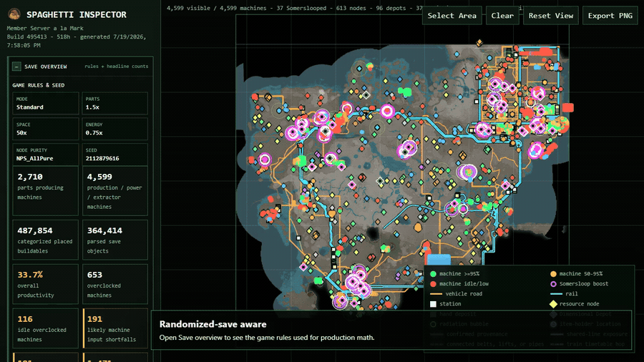Click green 'machine >=95%' legend dot
This screenshot has width=644, height=362.
(x=433, y=274)
